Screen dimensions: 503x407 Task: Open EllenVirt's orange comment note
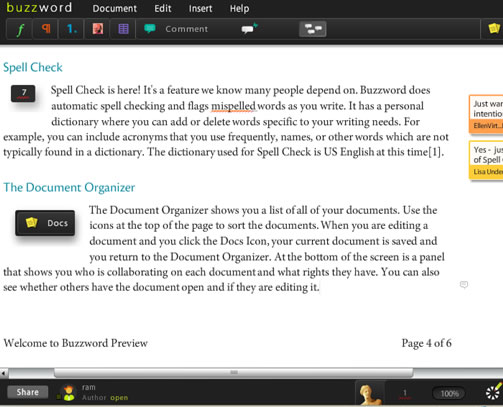pos(486,114)
